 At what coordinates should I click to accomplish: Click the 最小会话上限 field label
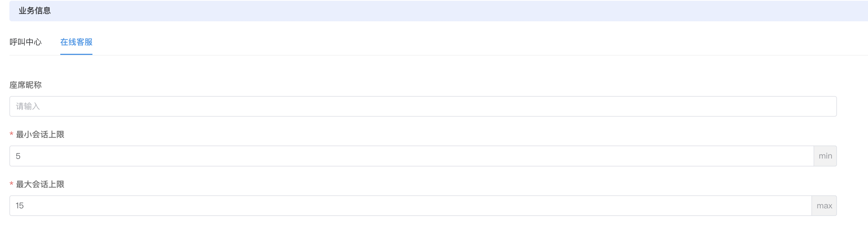coord(40,135)
